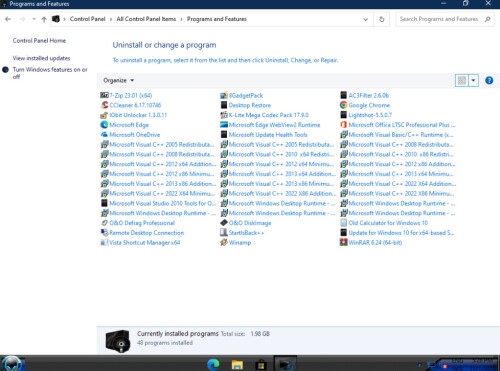The image size is (500, 371).
Task: Click the Microsoft OneDrive cloud icon
Action: click(104, 135)
